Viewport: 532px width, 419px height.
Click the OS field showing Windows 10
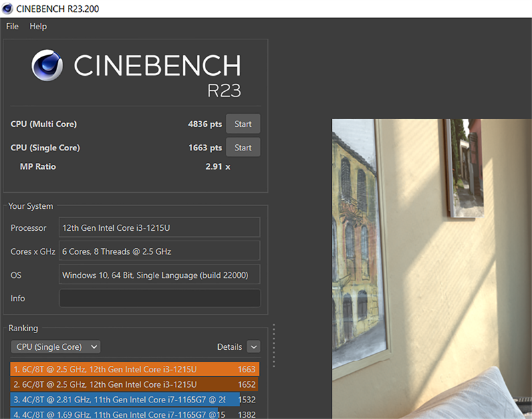click(x=160, y=275)
